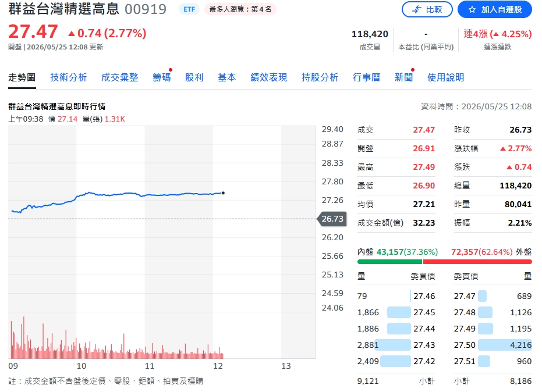Click the 連4漲 streak indicator
The width and height of the screenshot is (542, 392).
pyautogui.click(x=497, y=34)
